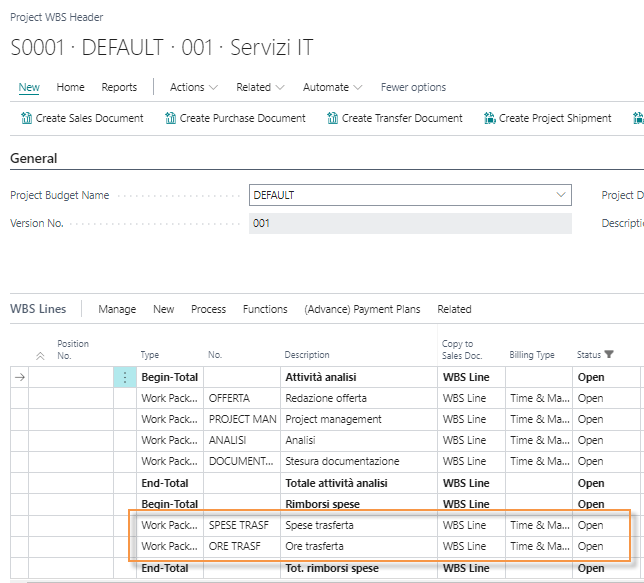
Task: Open the Project Budget Name dropdown
Action: pyautogui.click(x=561, y=195)
